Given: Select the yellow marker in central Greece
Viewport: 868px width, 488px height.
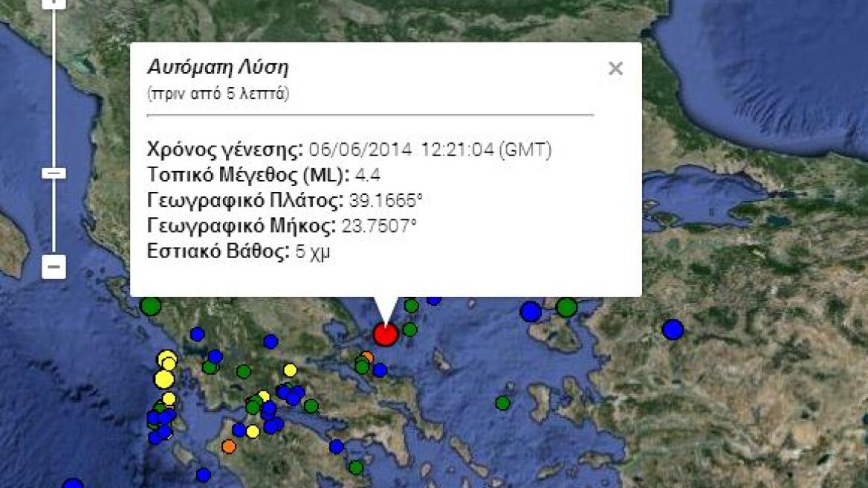Looking at the screenshot, I should pyautogui.click(x=291, y=369).
